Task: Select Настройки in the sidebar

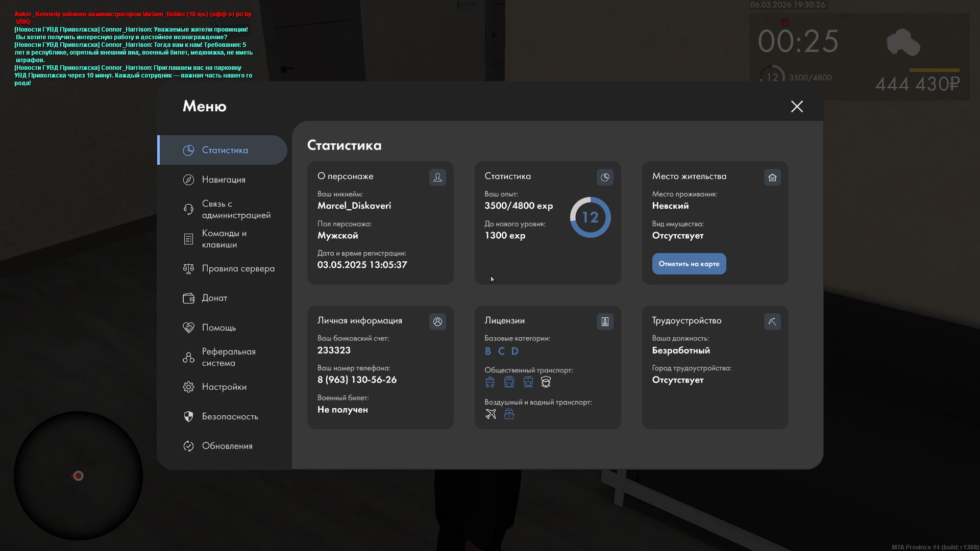Action: [224, 387]
